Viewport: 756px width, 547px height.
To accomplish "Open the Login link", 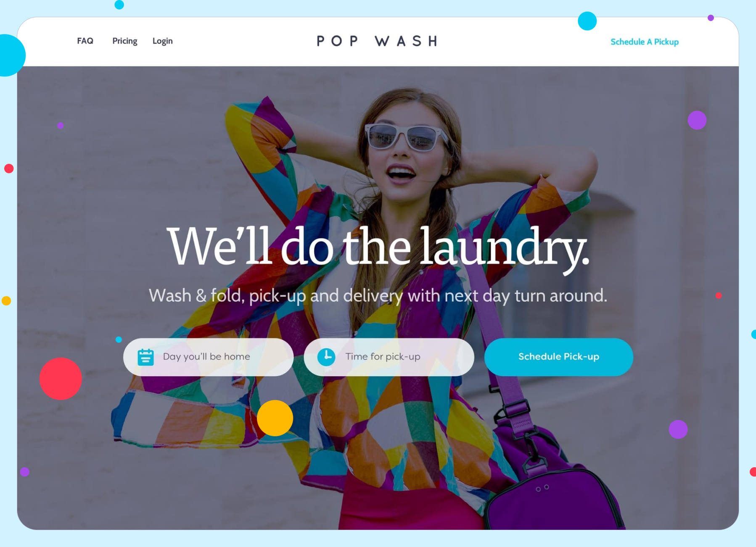I will pos(163,41).
